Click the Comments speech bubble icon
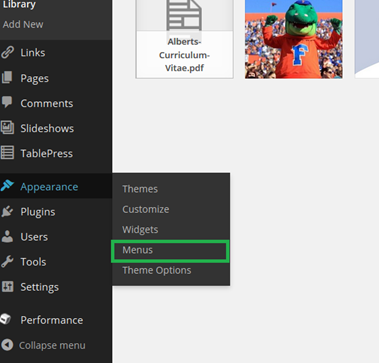379x363 pixels. click(7, 102)
